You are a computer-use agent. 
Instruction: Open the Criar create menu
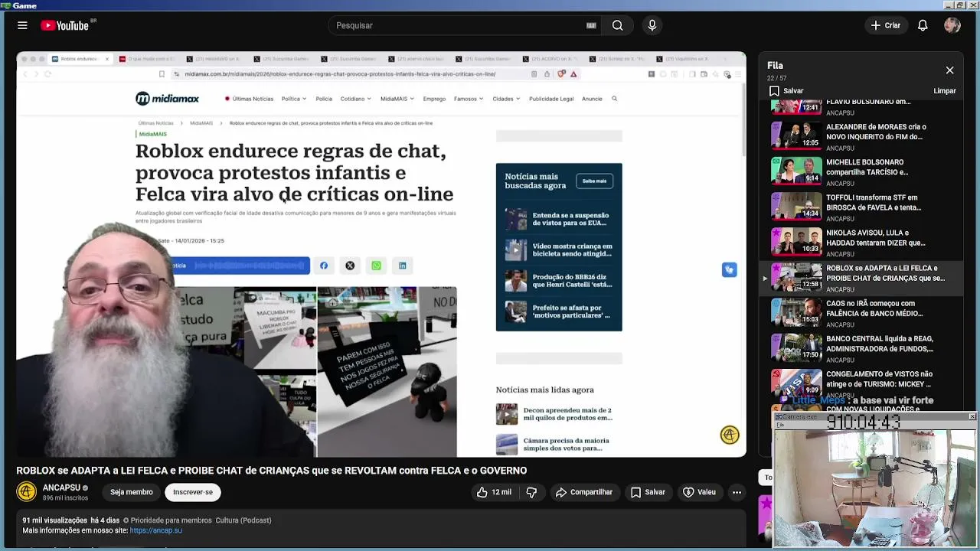point(886,25)
